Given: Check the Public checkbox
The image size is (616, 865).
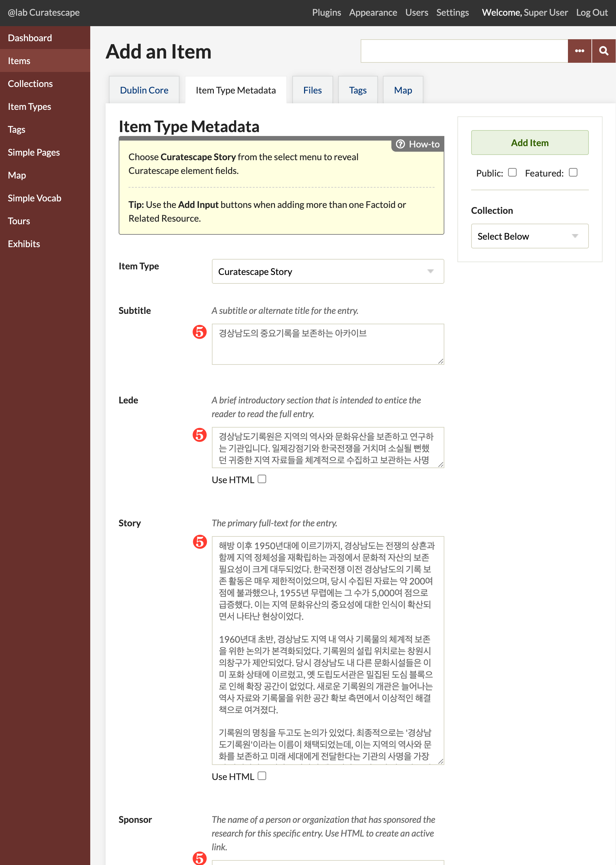Looking at the screenshot, I should (512, 173).
